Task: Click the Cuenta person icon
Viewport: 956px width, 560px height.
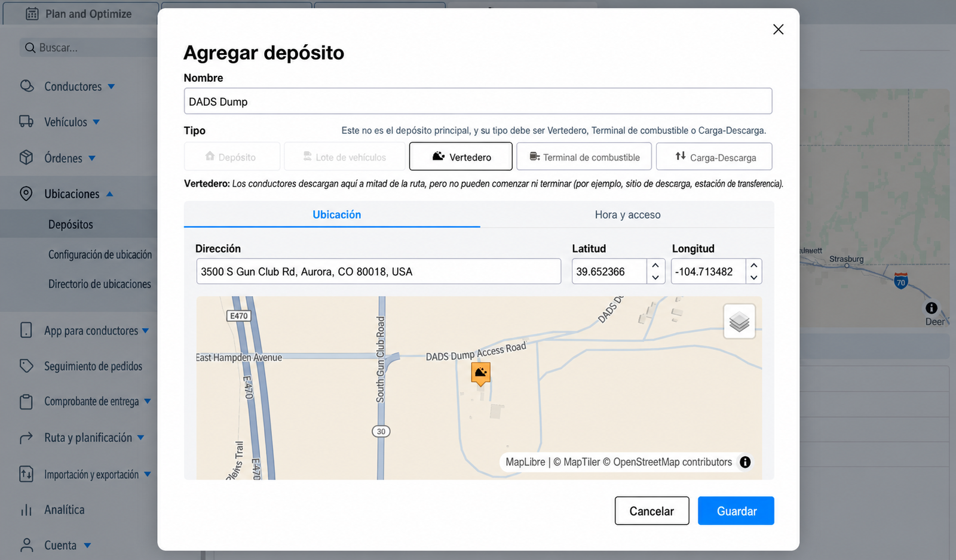Action: click(26, 545)
